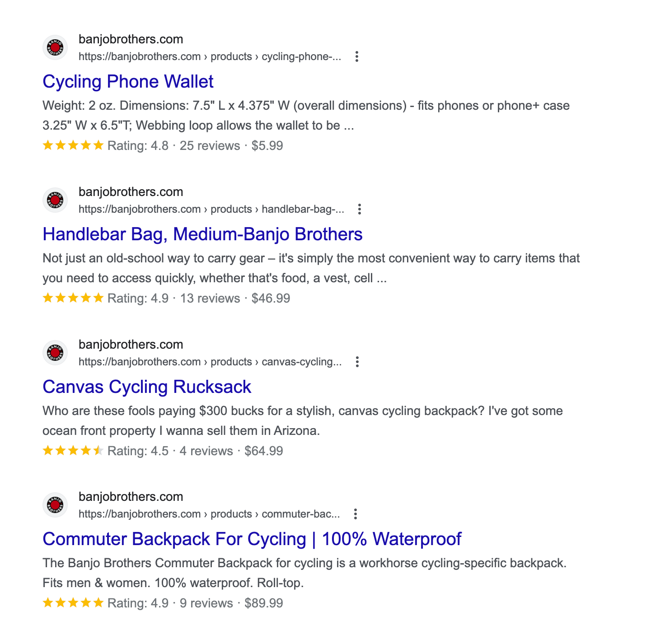Click the Banjo Brothers favicon beside Canvas Cycling Rucksack
This screenshot has height=644, width=646.
pyautogui.click(x=55, y=353)
